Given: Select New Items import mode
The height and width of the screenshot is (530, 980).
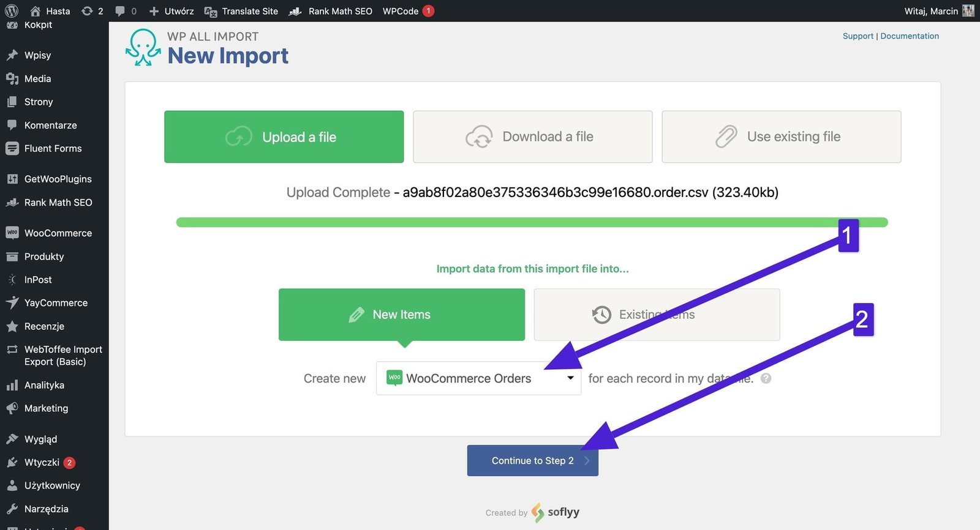Looking at the screenshot, I should point(401,315).
